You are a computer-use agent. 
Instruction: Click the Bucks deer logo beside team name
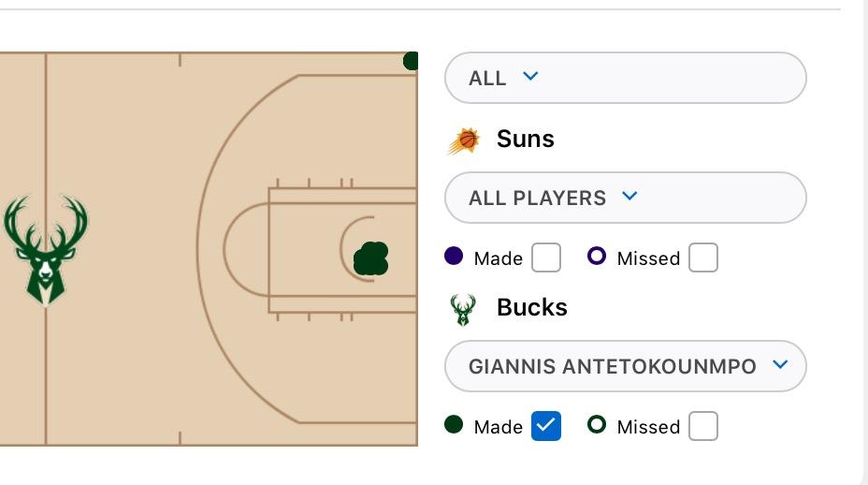463,309
